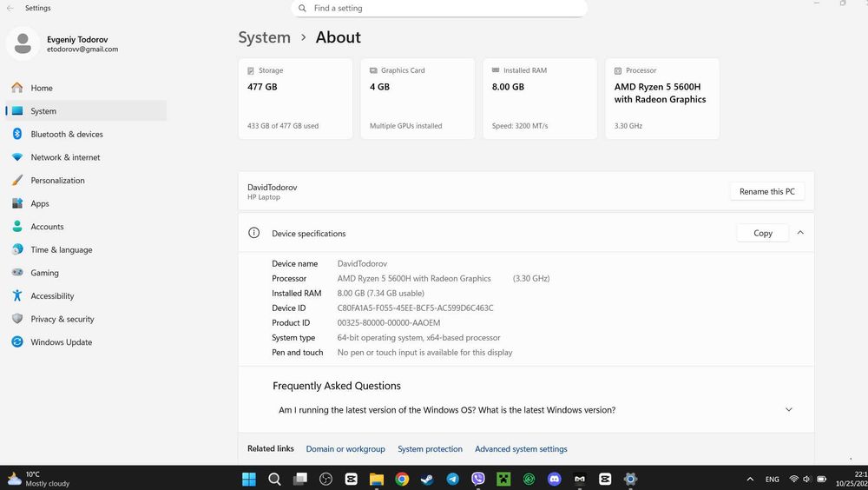Open the System protection link

(430, 449)
